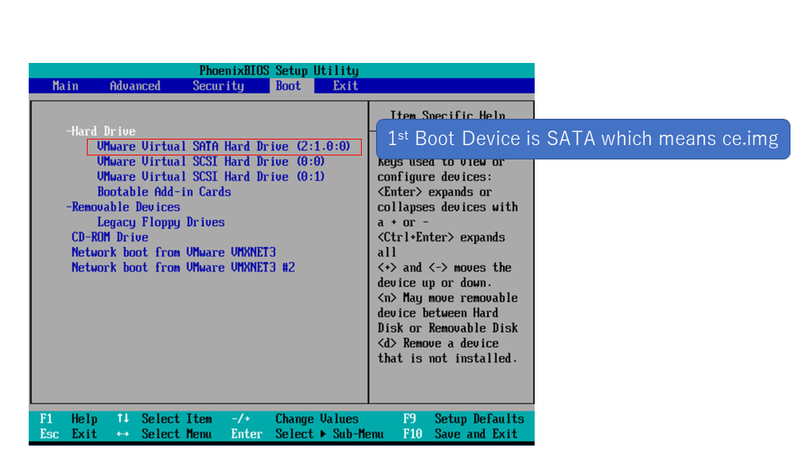Click the Select Menu legend text
This screenshot has height=456, width=800.
[x=177, y=434]
